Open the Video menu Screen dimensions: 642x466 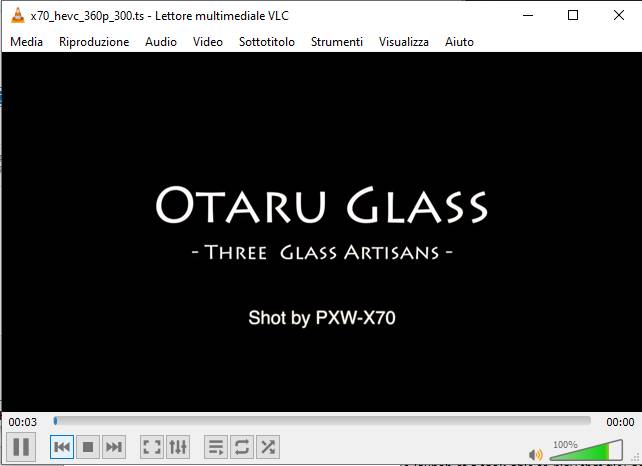[208, 42]
